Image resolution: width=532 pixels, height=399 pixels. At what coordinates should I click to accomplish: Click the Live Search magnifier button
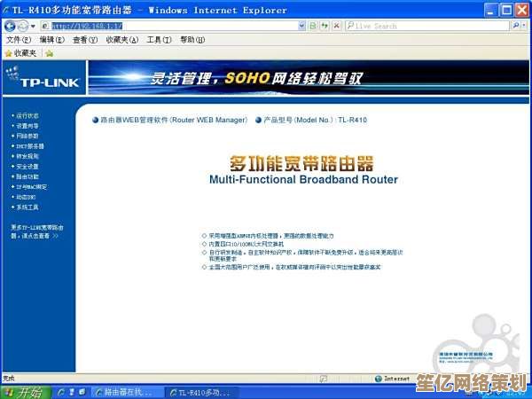pos(516,26)
